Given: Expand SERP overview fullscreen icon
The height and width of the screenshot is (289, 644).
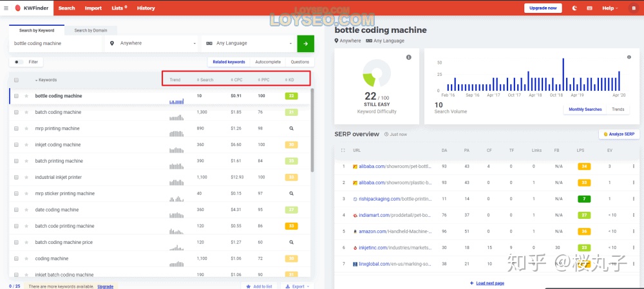Looking at the screenshot, I should tap(343, 151).
